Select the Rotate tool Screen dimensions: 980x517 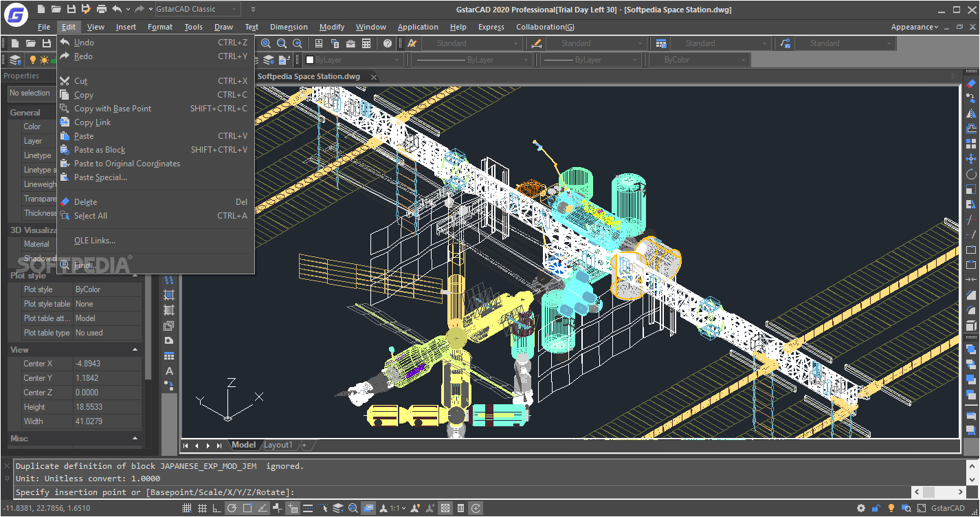(971, 175)
